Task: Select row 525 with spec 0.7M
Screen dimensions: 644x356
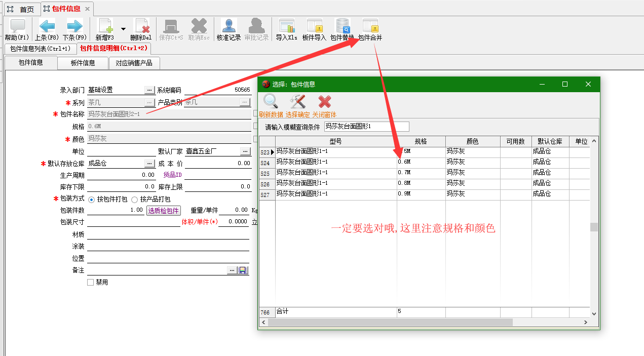Action: (x=425, y=173)
